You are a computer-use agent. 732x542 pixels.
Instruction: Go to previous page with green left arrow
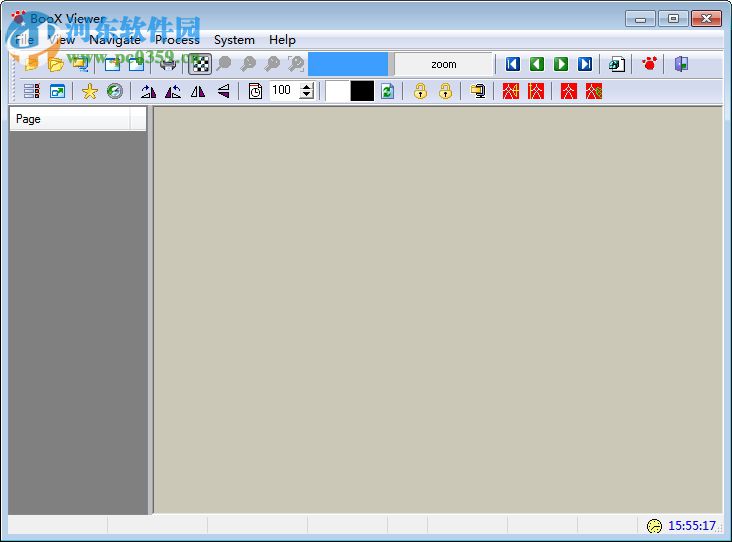tap(537, 64)
